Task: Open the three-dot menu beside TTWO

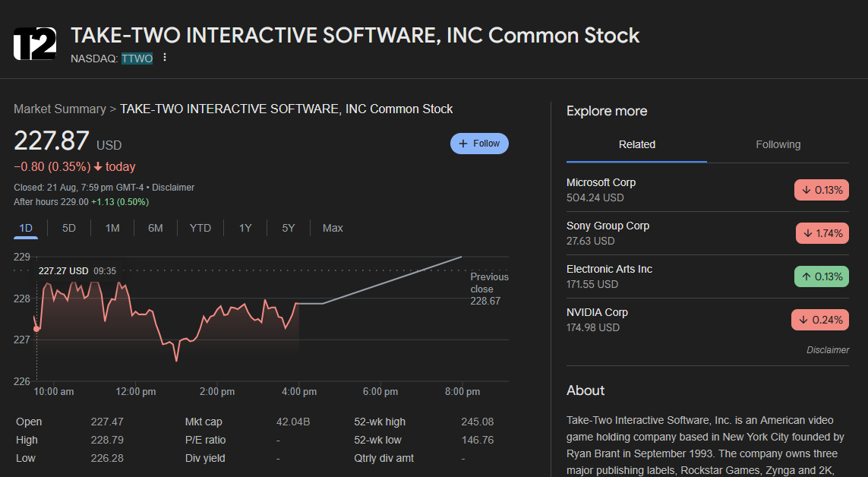Action: 165,58
